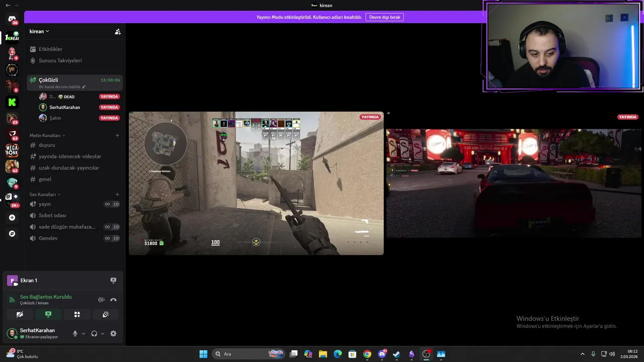Disconnect from voice with hang-up icon

(113, 300)
